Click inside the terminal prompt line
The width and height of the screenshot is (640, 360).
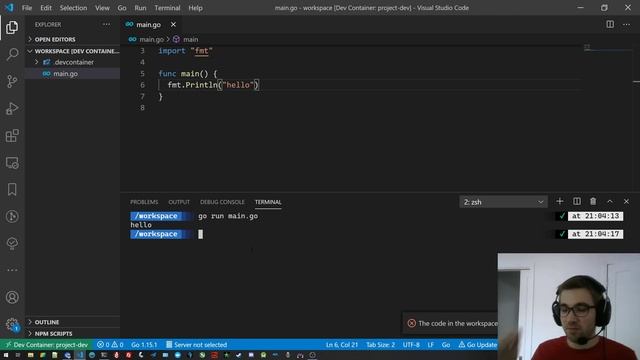200,234
